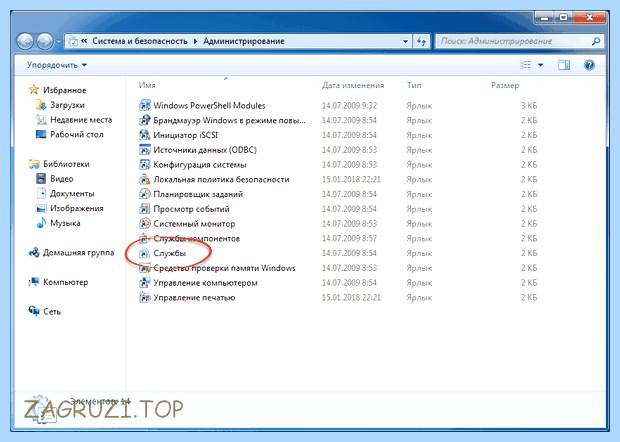Viewport: 620px width, 442px height.
Task: Click "Ярлык" type in Службы row
Action: point(419,253)
